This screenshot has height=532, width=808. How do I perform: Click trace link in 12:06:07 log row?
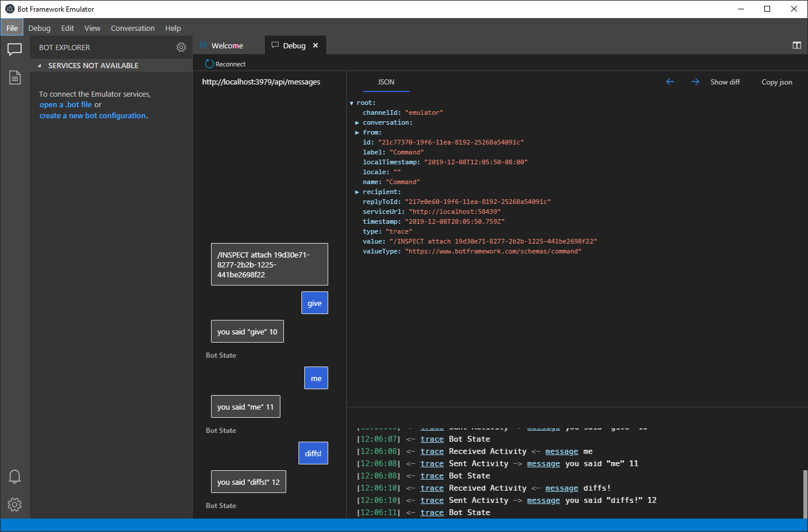(432, 439)
